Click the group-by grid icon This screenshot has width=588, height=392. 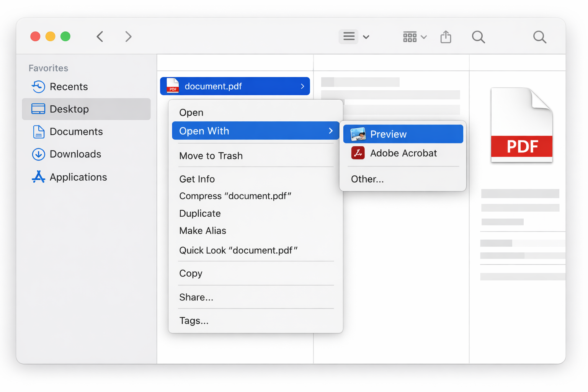click(410, 37)
